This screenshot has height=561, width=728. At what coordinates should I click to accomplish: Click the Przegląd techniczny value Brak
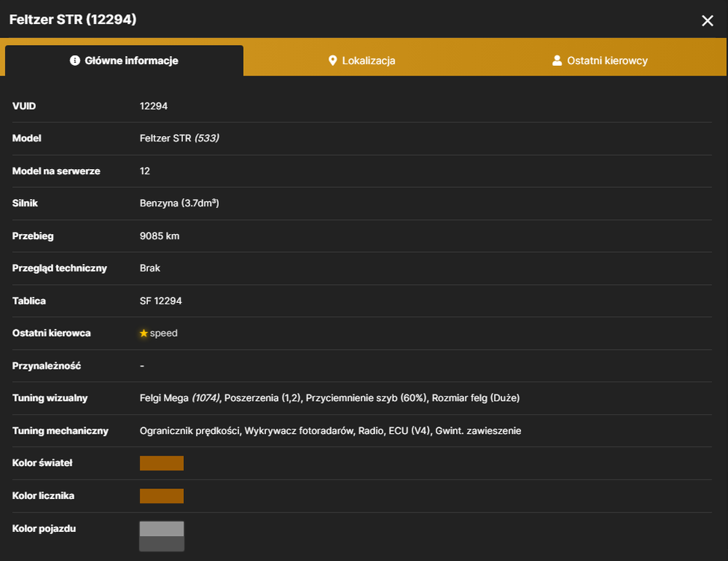pyautogui.click(x=150, y=269)
